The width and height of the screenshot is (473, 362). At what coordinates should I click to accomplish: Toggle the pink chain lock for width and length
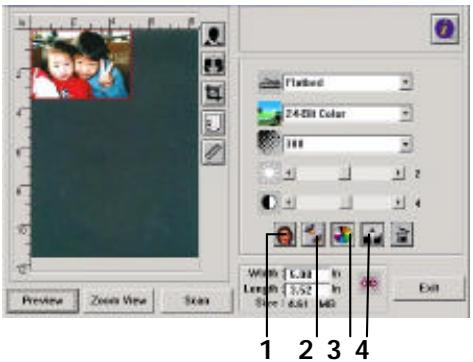click(x=369, y=284)
